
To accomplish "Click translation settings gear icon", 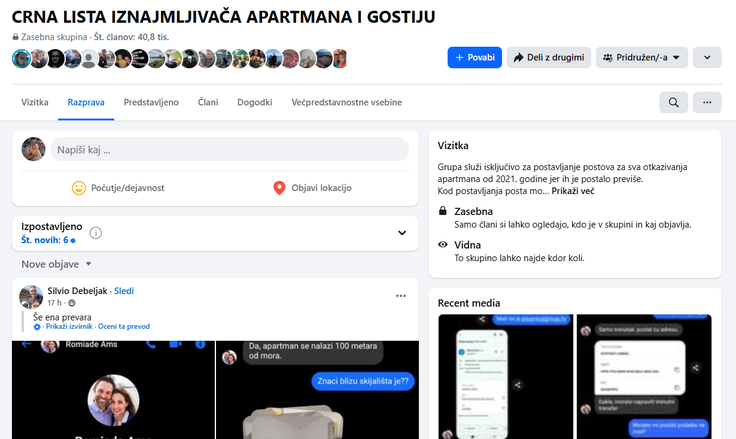I will (37, 327).
